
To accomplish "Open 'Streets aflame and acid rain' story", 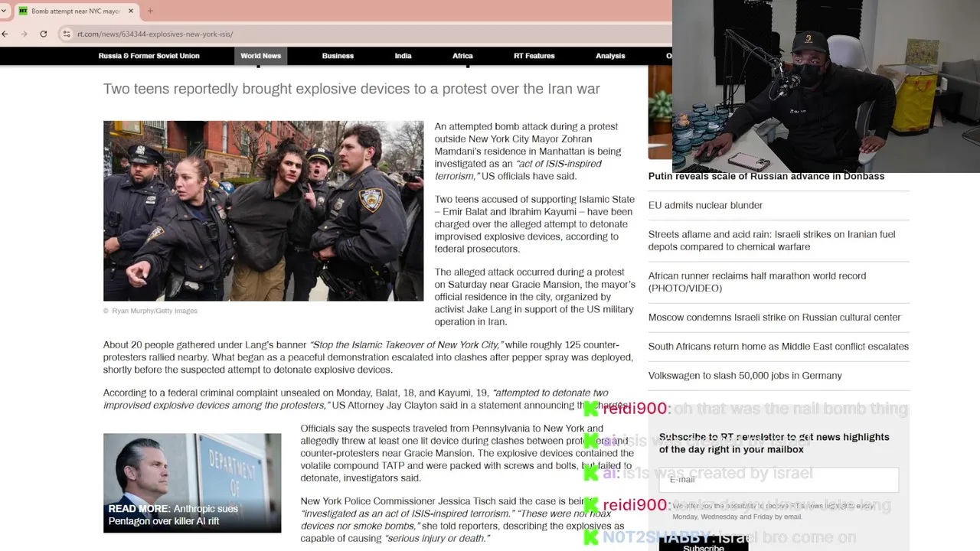I will 771,240.
